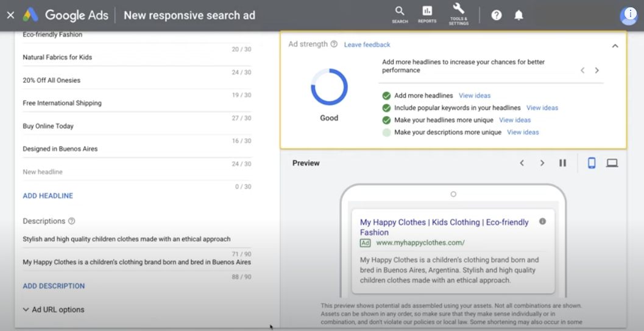Screen dimensions: 644x331
Task: Click the Good ad strength label
Action: coord(329,117)
